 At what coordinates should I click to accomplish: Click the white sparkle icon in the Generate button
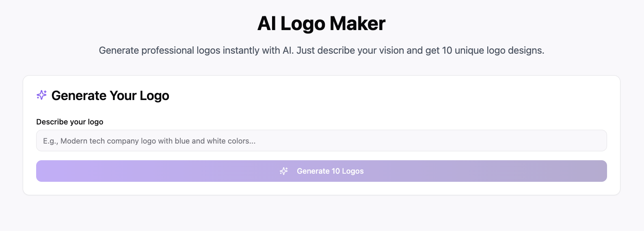(284, 171)
